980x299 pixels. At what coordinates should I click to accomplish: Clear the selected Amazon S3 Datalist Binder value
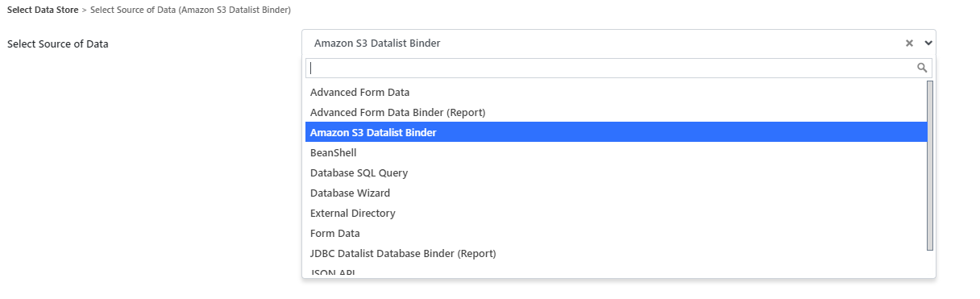(909, 44)
